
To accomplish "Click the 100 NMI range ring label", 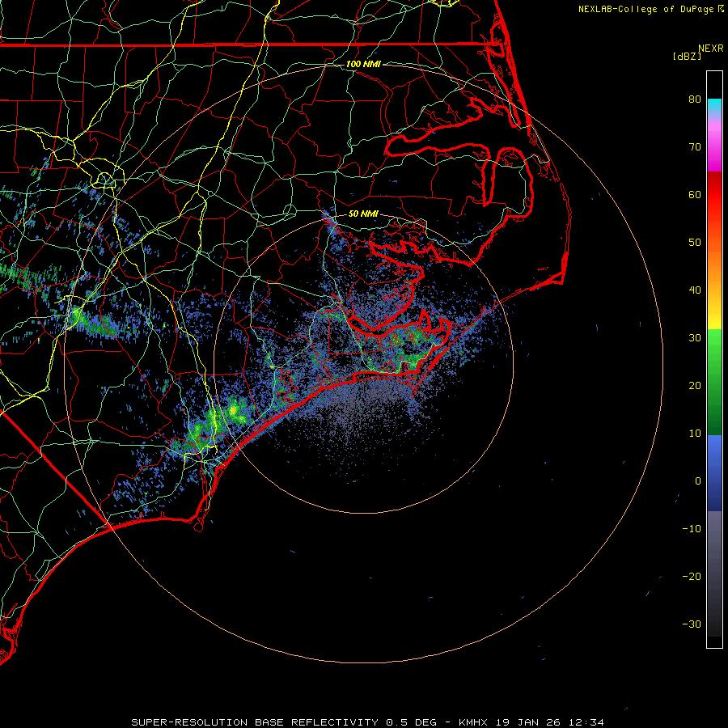I will tap(363, 64).
